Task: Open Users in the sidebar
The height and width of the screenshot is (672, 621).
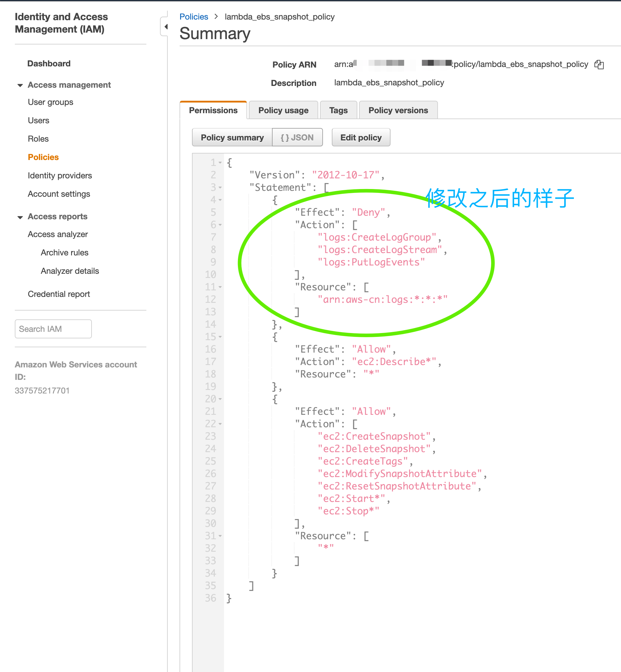Action: (x=39, y=121)
